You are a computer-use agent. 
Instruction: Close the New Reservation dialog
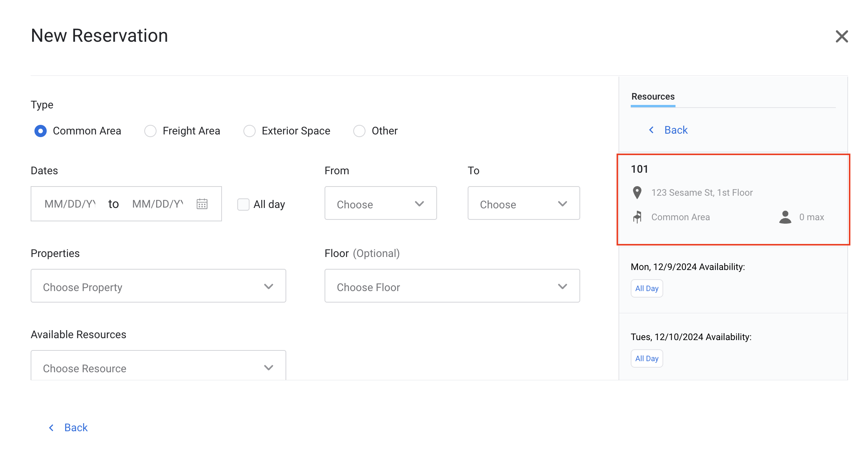coord(842,36)
